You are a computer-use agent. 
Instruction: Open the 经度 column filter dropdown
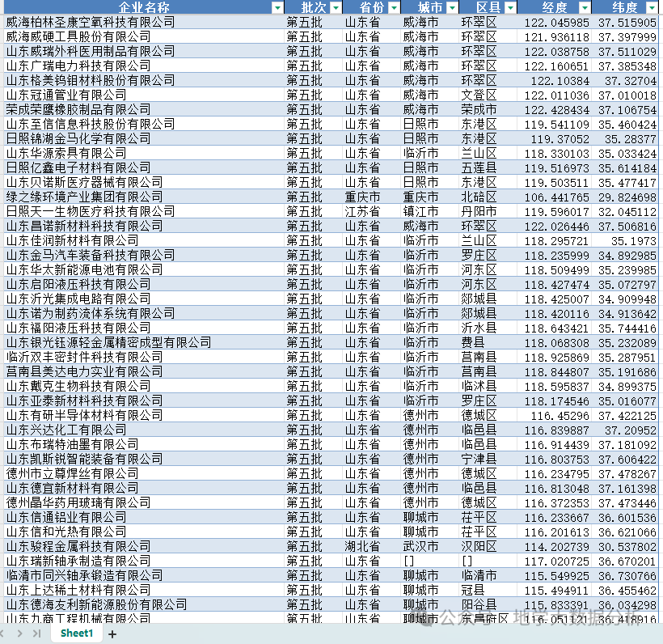click(x=585, y=7)
